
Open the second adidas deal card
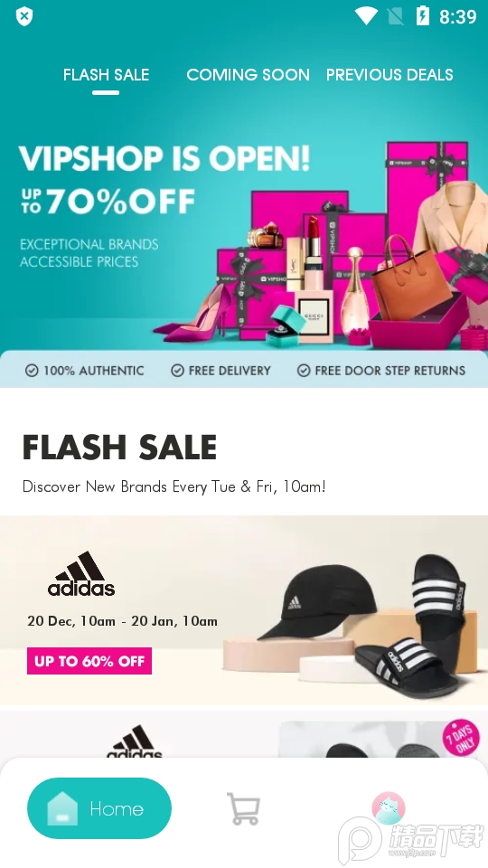244,734
